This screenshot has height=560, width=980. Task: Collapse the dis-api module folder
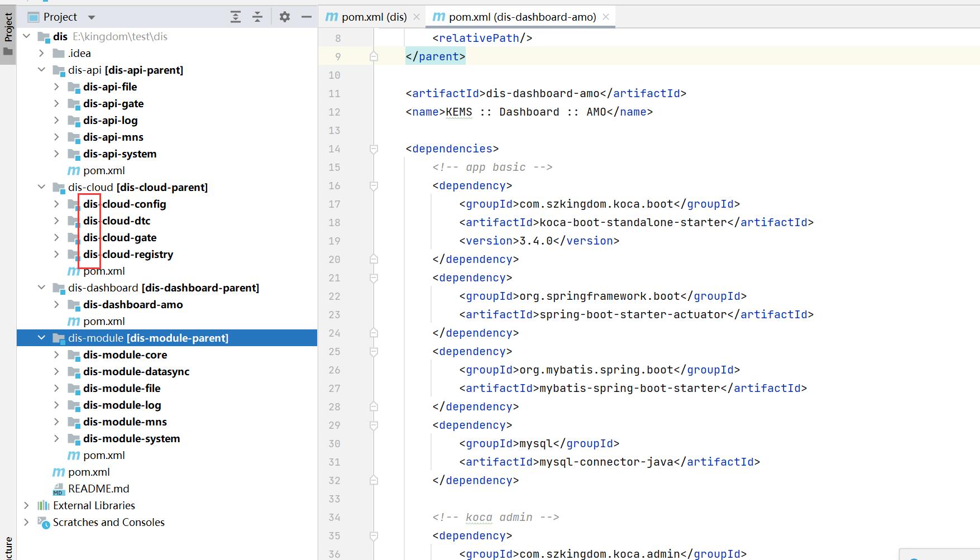pyautogui.click(x=41, y=70)
